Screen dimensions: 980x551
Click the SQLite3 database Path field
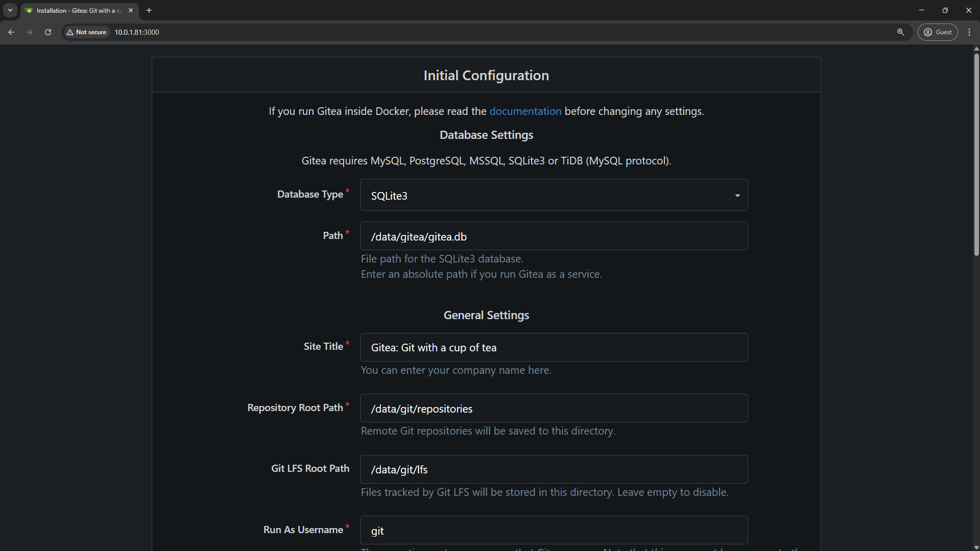pos(554,236)
